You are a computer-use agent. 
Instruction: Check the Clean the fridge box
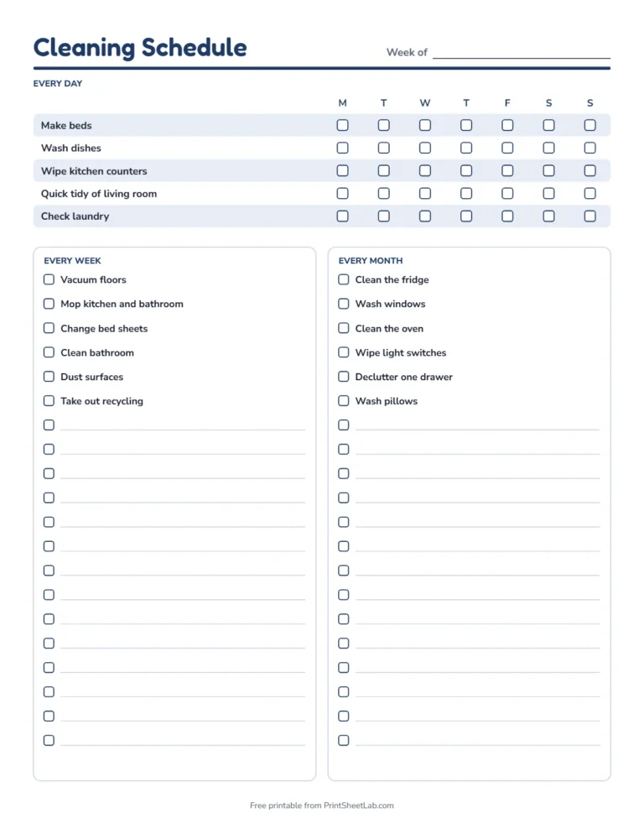tap(344, 279)
